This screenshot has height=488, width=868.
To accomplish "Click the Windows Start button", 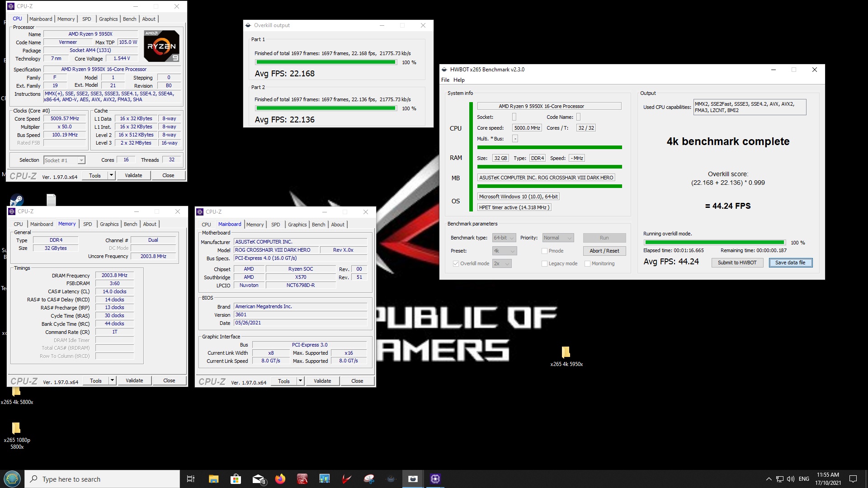I will click(12, 479).
